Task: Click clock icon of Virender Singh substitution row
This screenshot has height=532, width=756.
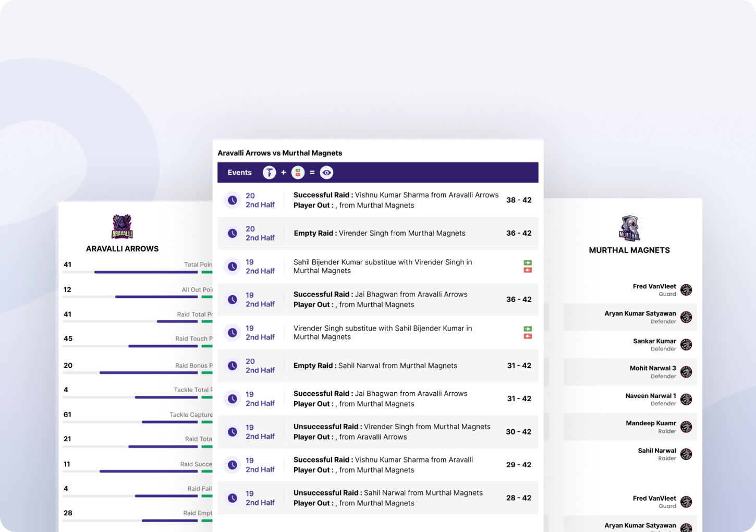Action: 233,333
